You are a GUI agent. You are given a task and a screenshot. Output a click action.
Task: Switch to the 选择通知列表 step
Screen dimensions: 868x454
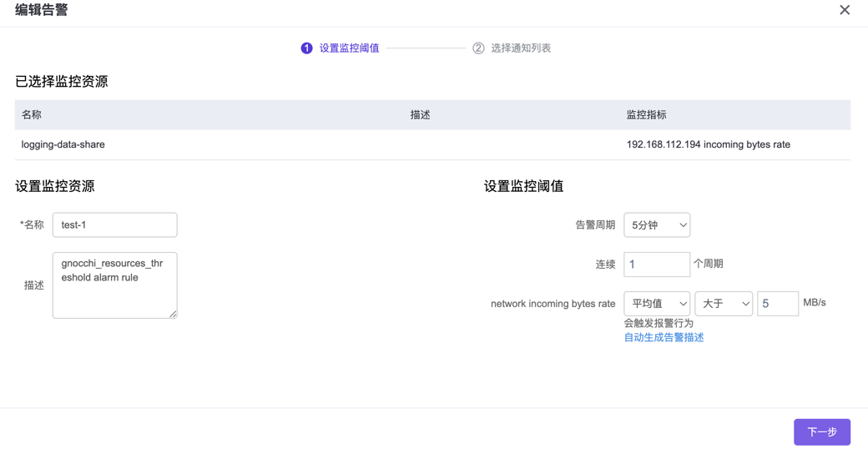pyautogui.click(x=520, y=48)
